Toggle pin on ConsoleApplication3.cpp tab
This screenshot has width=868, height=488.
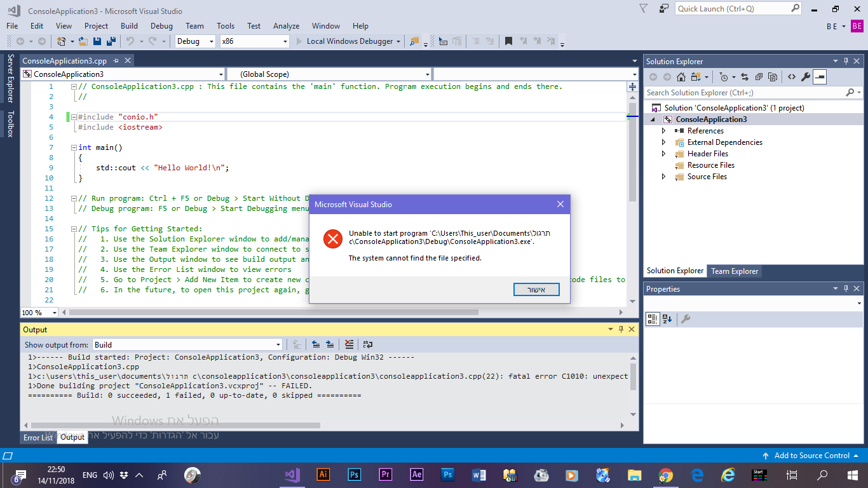click(x=116, y=61)
